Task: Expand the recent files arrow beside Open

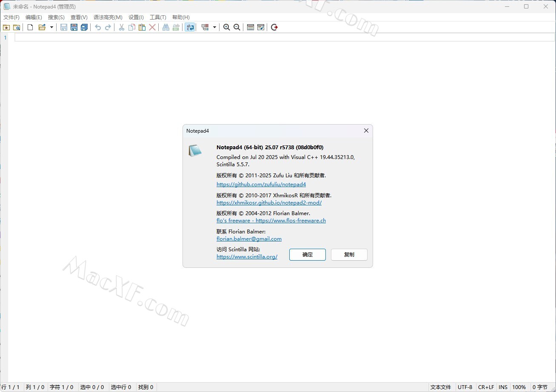Action: coord(51,27)
